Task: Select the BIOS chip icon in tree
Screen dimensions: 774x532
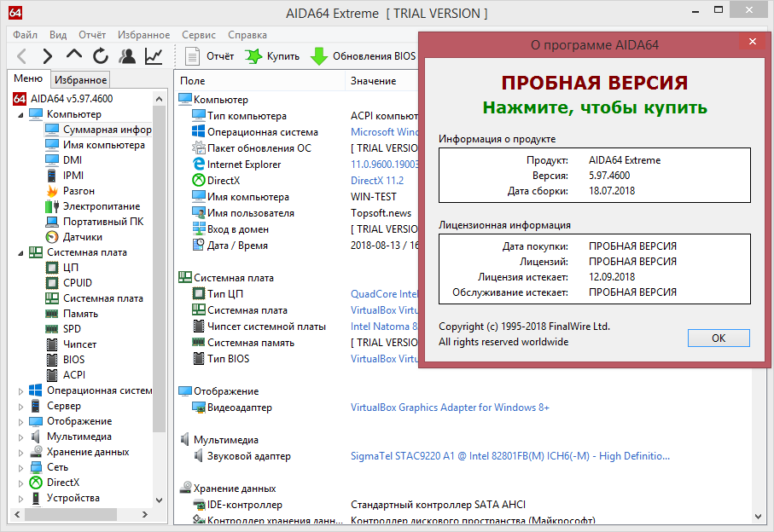Action: click(x=52, y=360)
